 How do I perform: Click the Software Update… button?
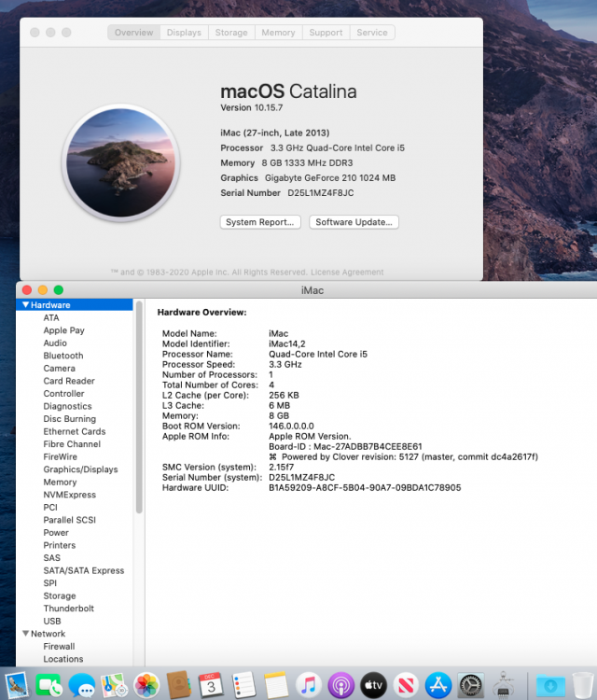[x=354, y=222]
